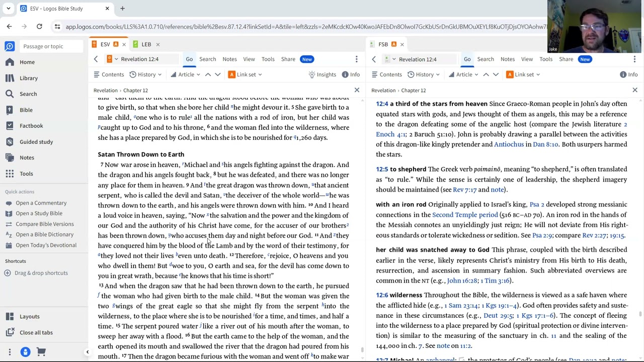Jump to next article in ESV panel
This screenshot has height=362, width=644.
217,74
